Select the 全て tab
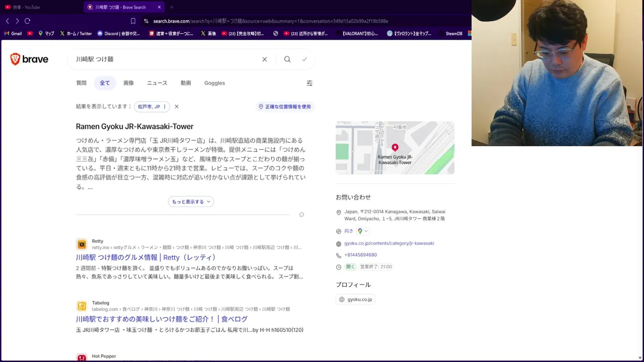Screen dimensions: 644x362 [105, 83]
